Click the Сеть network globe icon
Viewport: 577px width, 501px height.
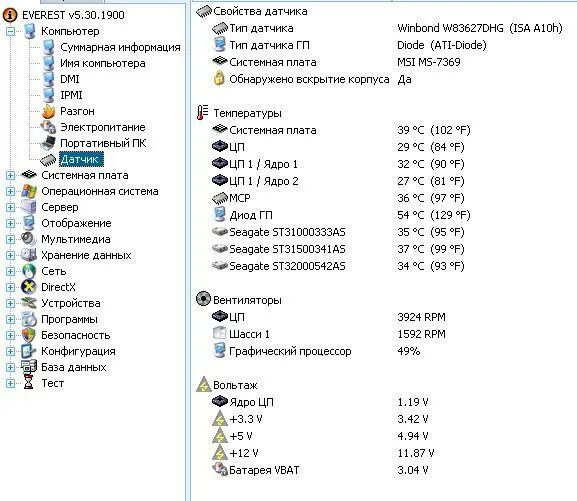(29, 271)
